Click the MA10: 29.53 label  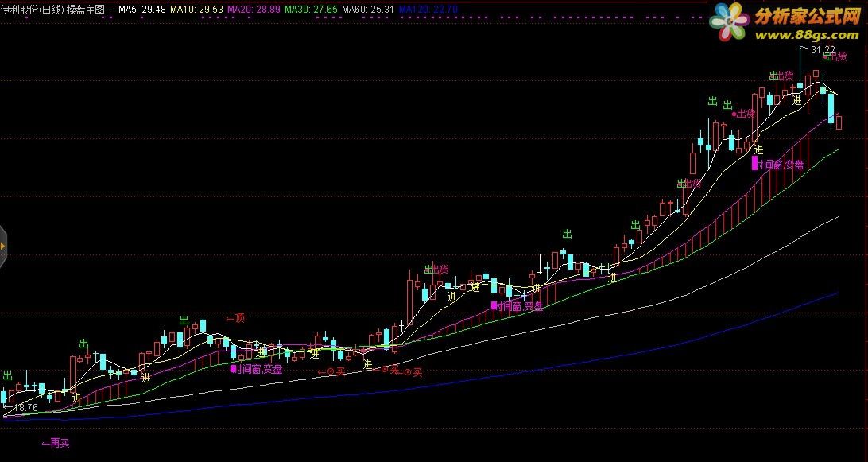[x=196, y=10]
